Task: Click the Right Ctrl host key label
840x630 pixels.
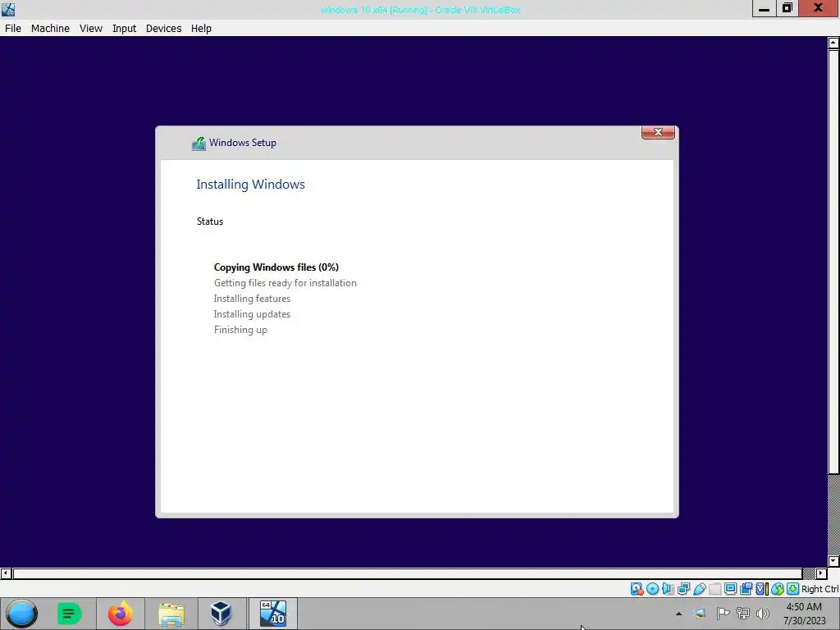Action: point(820,589)
